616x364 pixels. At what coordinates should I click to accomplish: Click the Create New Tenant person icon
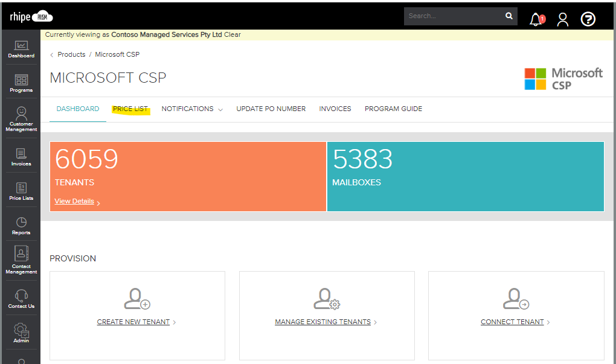[137, 299]
